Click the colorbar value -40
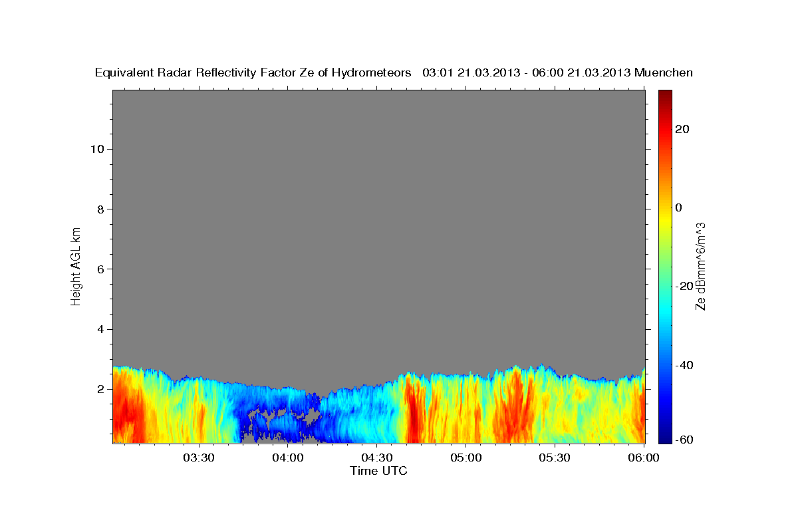The image size is (798, 532). pos(684,365)
